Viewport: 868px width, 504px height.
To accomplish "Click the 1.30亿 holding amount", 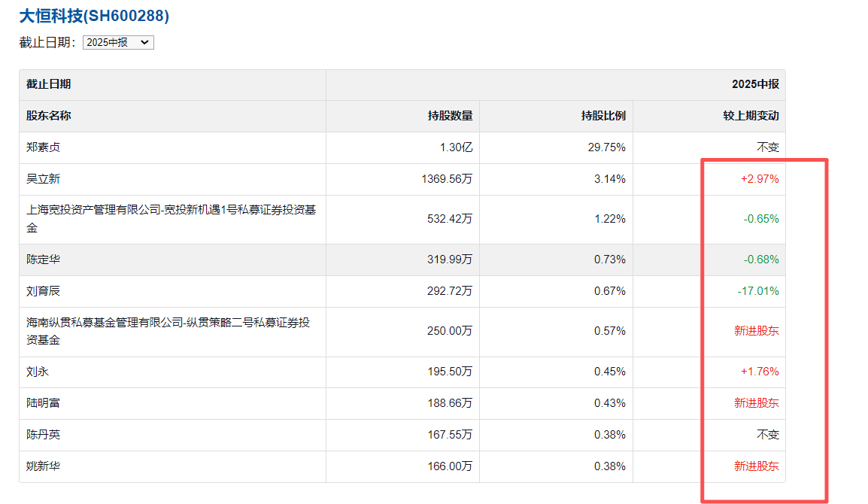I will pos(456,147).
